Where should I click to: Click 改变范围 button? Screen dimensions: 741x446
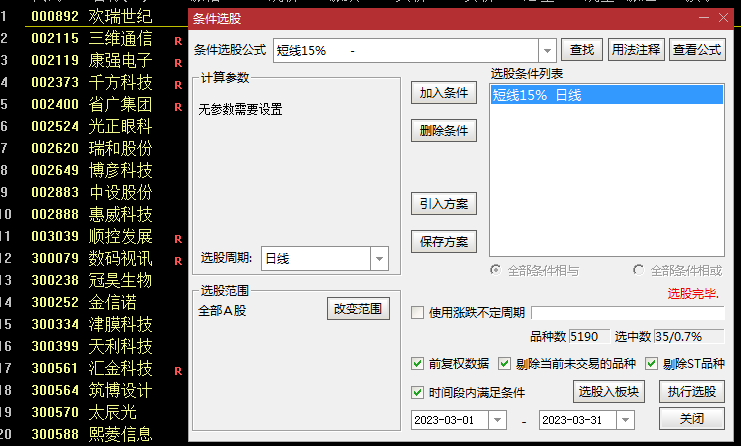click(358, 309)
